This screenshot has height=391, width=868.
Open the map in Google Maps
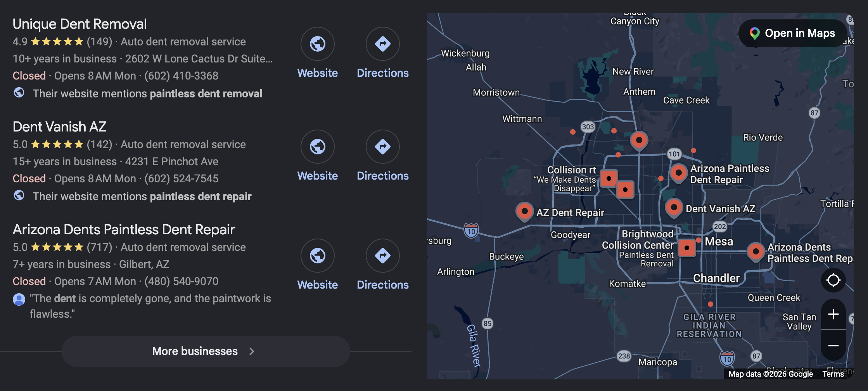click(793, 33)
